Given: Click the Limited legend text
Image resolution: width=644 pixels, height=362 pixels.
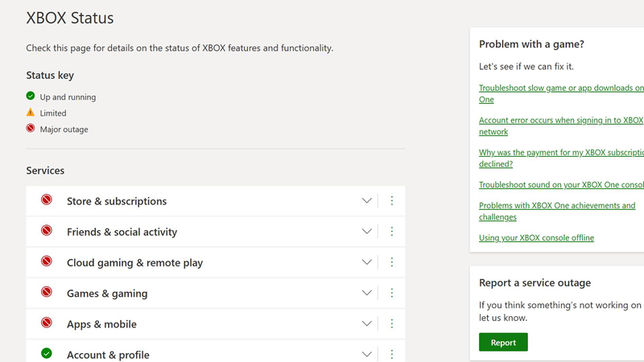Looking at the screenshot, I should click(x=53, y=113).
